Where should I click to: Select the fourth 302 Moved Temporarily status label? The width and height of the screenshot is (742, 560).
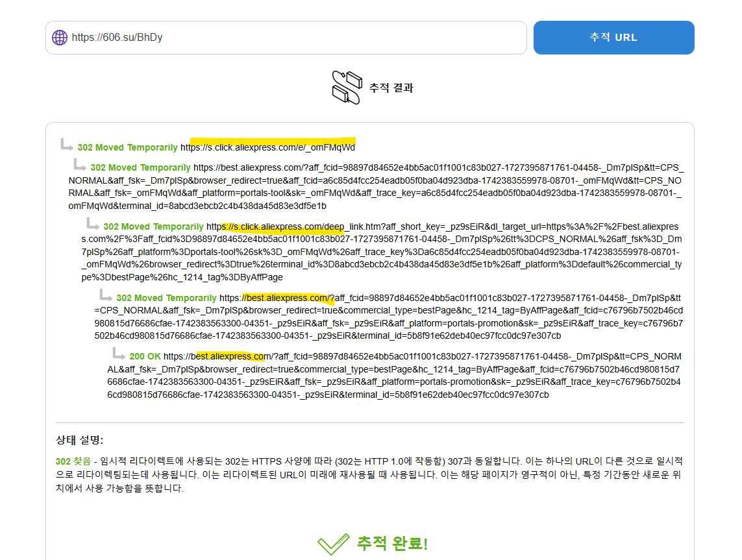pos(167,298)
